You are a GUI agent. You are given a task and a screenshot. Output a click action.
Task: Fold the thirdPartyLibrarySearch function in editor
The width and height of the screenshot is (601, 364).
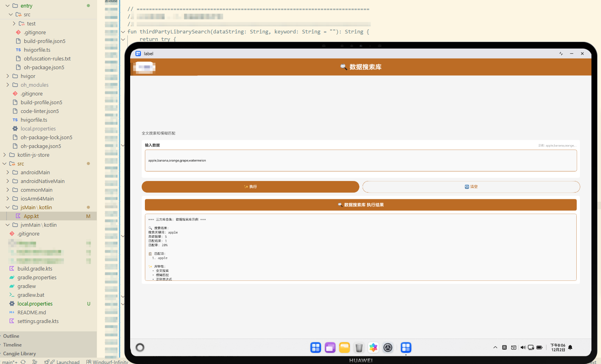[123, 32]
